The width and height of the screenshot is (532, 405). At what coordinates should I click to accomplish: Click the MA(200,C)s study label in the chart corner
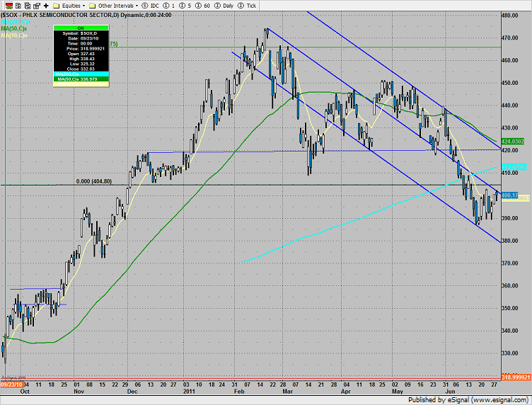(x=16, y=22)
